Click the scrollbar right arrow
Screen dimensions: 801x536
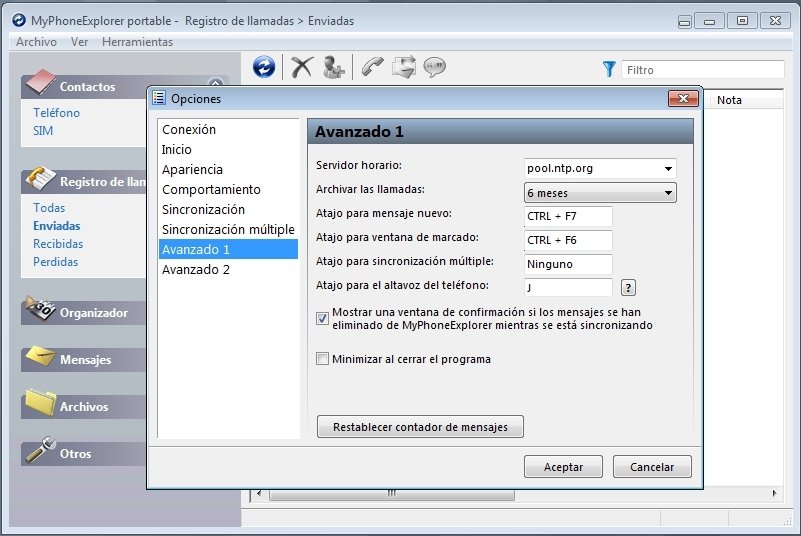click(775, 494)
